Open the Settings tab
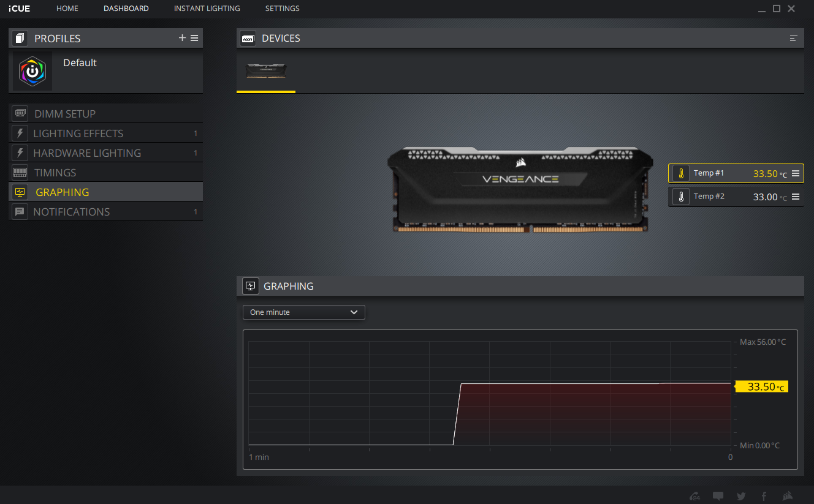The height and width of the screenshot is (504, 814). (282, 9)
